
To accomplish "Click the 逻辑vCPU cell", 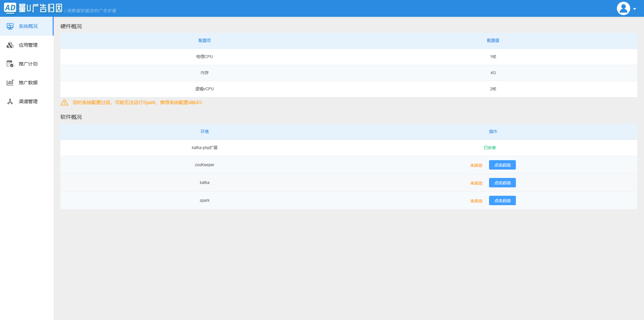I will tap(205, 89).
